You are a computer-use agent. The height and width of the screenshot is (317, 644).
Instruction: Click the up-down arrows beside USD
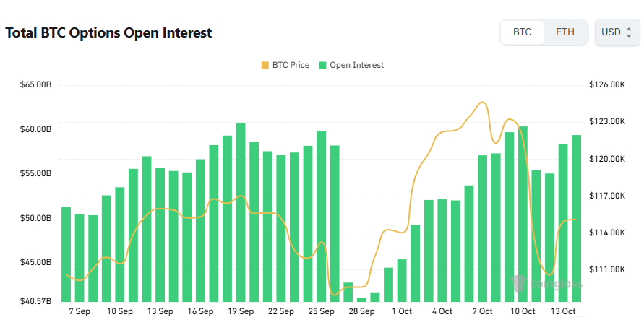pos(629,32)
